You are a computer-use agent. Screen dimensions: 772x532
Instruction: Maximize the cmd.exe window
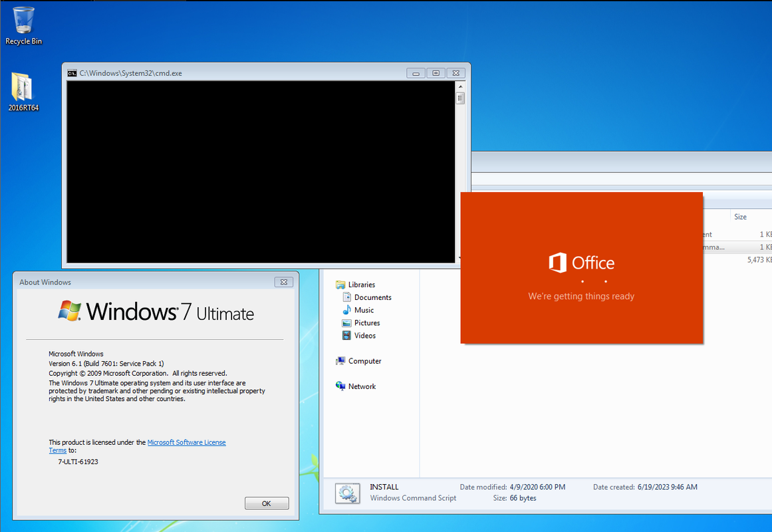pyautogui.click(x=436, y=73)
